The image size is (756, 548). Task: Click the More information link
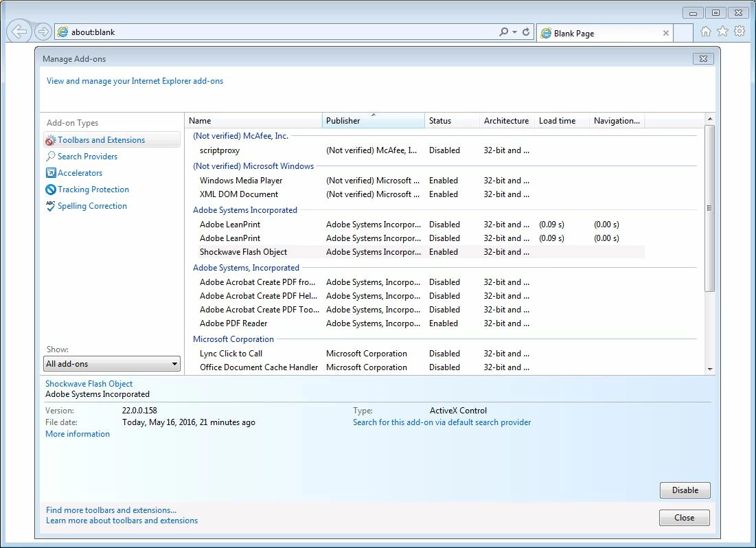point(78,434)
